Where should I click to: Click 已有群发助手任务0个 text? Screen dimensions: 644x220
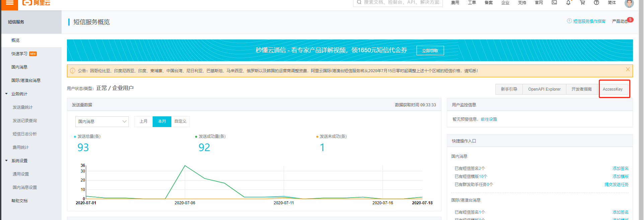coord(474,185)
